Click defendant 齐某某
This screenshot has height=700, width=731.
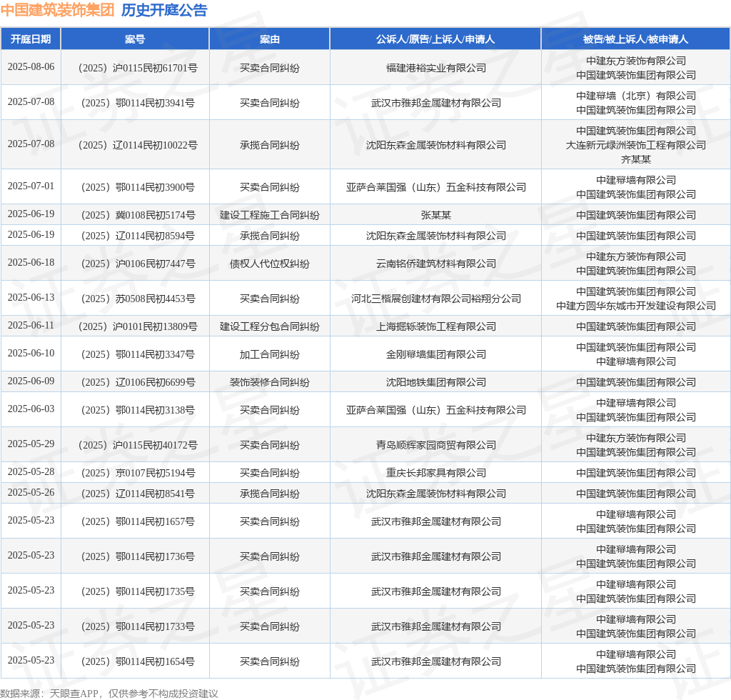point(635,159)
